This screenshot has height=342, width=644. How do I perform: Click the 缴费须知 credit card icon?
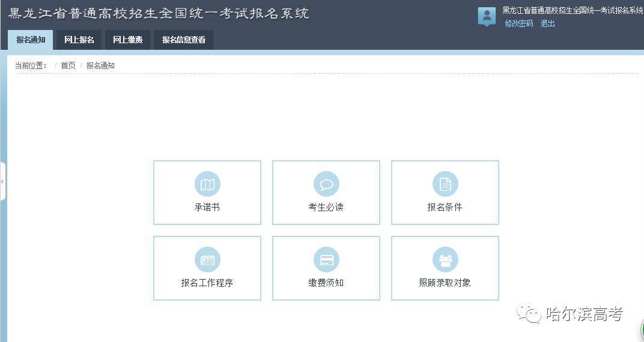pyautogui.click(x=326, y=260)
